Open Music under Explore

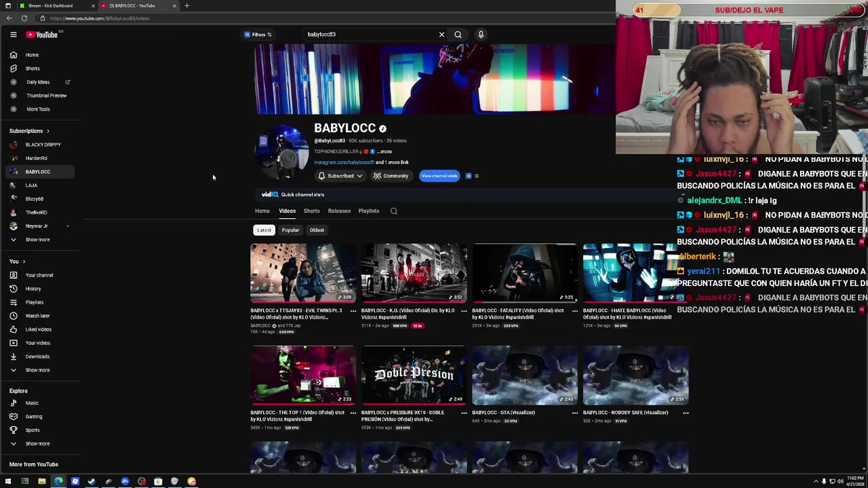[41, 403]
